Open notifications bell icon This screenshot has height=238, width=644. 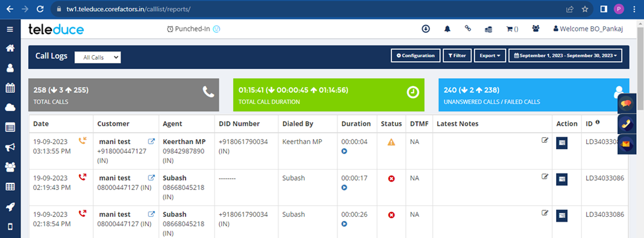(447, 29)
